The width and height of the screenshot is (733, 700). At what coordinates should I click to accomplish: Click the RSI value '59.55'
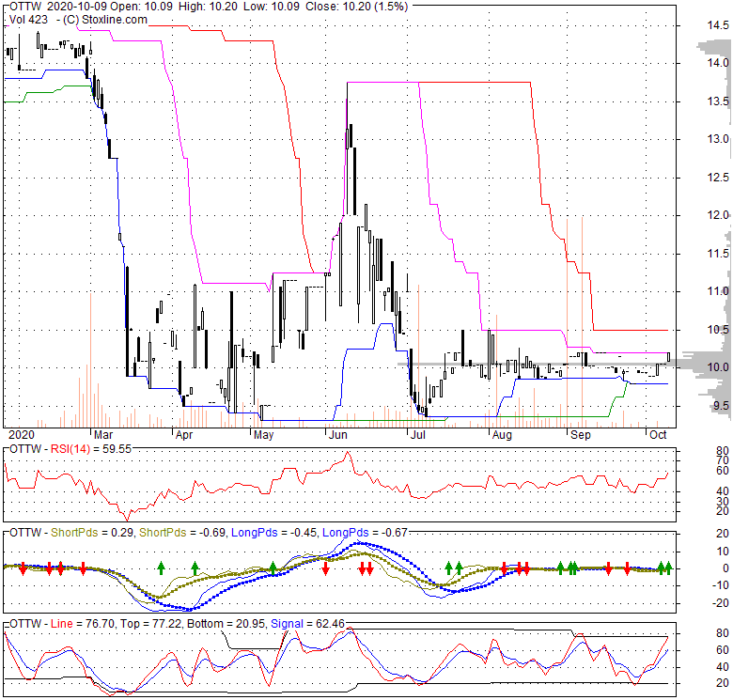tap(117, 449)
